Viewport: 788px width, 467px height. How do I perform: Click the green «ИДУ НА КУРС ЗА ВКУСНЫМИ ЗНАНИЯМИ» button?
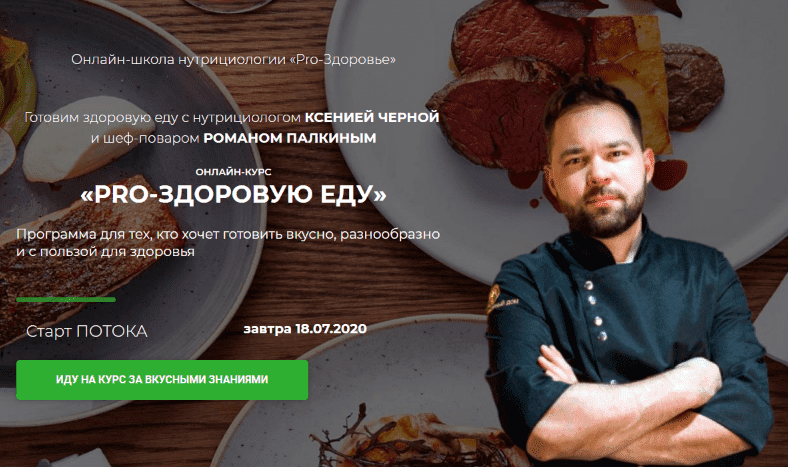pos(162,380)
